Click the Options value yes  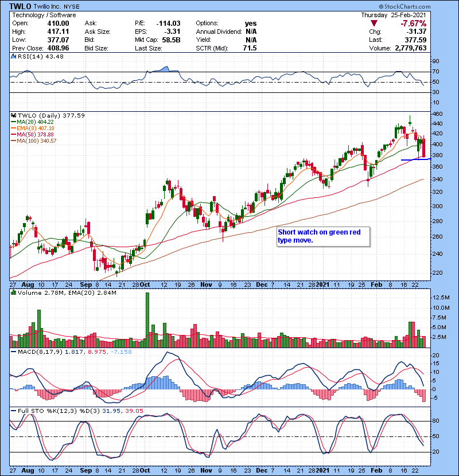pyautogui.click(x=251, y=24)
